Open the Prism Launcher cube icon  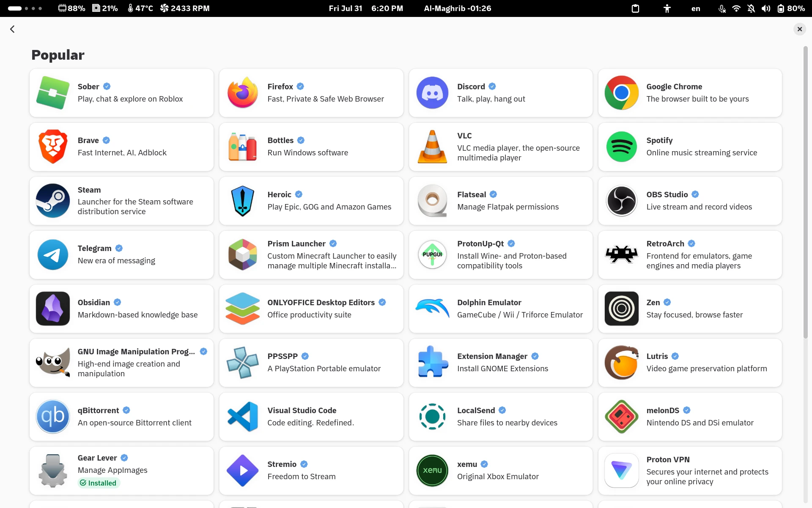click(x=243, y=255)
